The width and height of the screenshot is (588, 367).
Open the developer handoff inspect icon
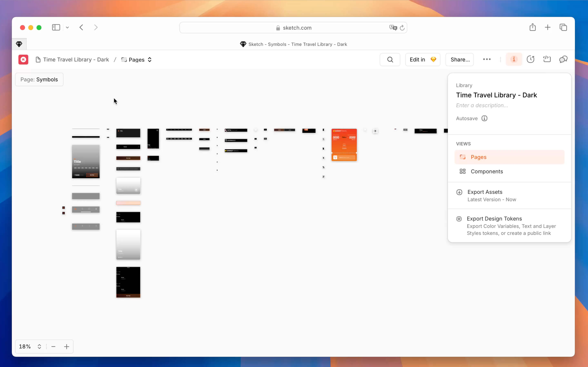click(x=547, y=60)
